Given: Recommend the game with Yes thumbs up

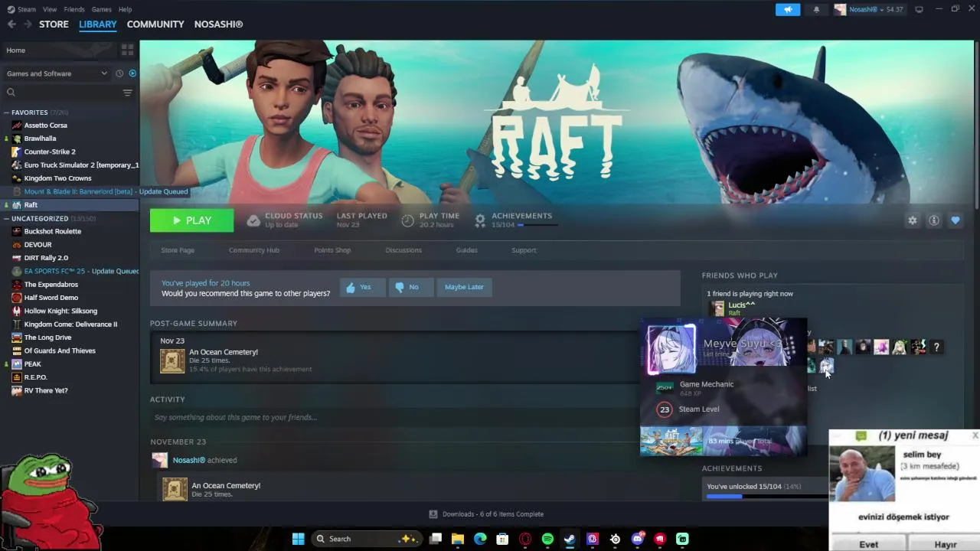Looking at the screenshot, I should coord(361,287).
